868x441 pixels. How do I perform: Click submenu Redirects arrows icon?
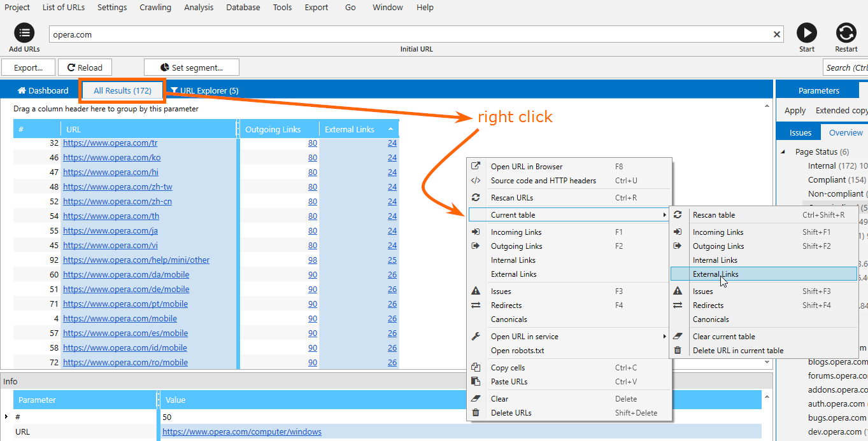(678, 305)
